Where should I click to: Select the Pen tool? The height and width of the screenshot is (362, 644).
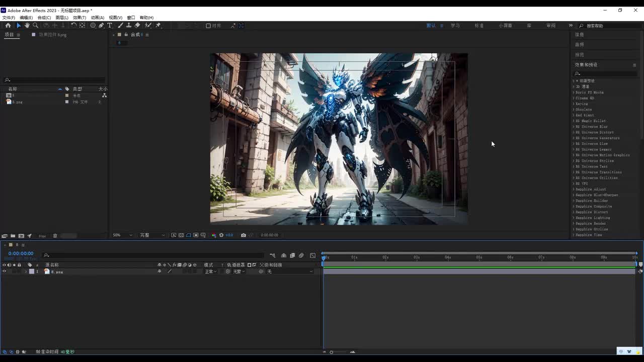point(101,25)
